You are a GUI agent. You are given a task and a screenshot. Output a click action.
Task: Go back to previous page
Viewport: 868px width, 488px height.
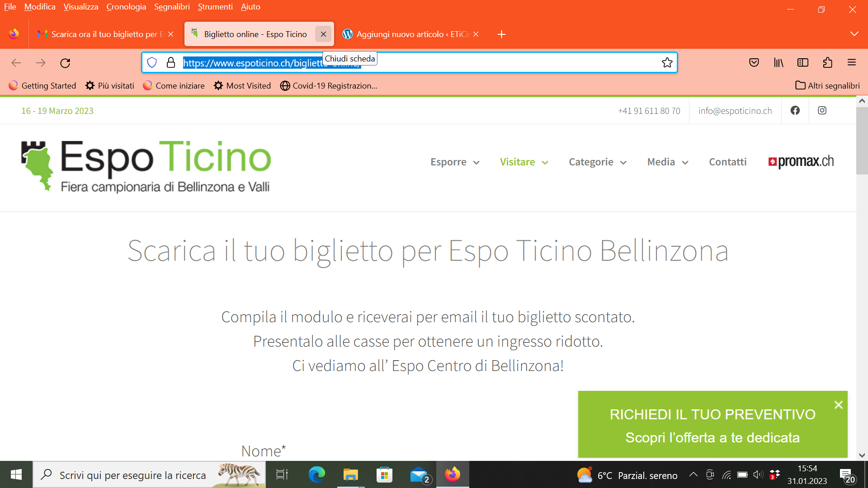(x=16, y=63)
